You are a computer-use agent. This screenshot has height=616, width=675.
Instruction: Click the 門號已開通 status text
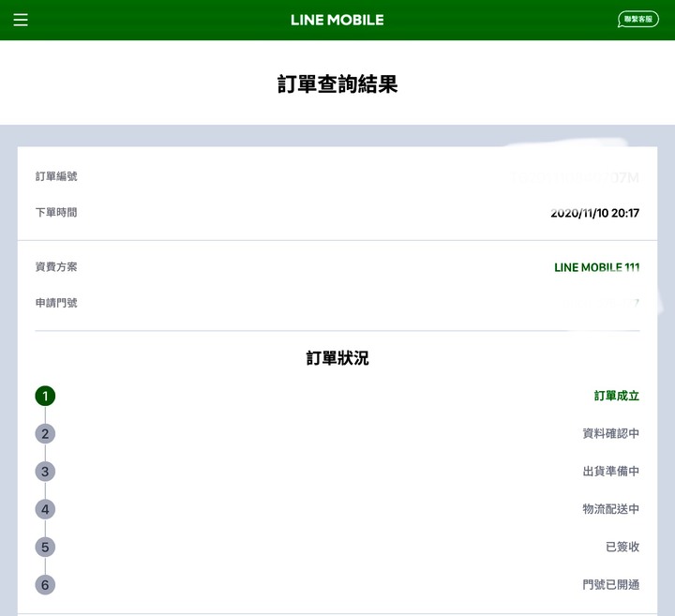tap(611, 584)
